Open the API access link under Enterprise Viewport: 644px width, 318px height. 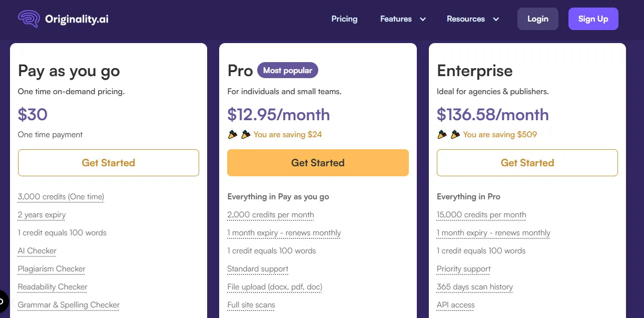(x=455, y=305)
